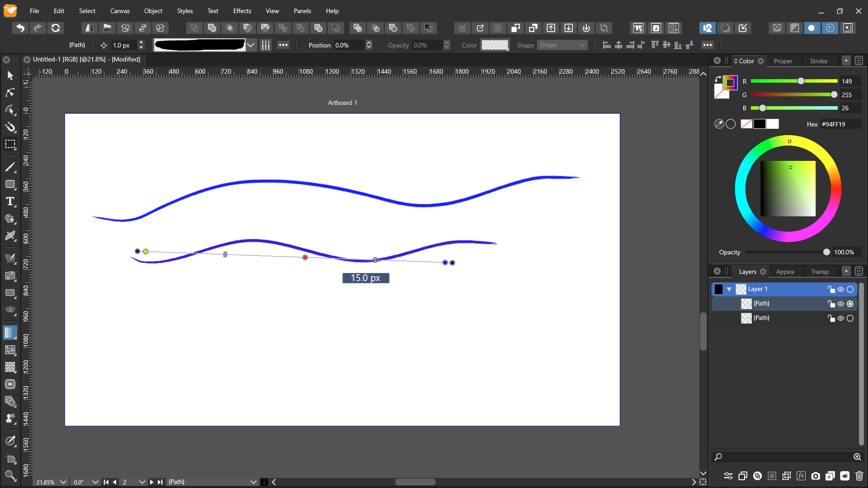
Task: Switch to the Appea panel tab
Action: [x=785, y=272]
